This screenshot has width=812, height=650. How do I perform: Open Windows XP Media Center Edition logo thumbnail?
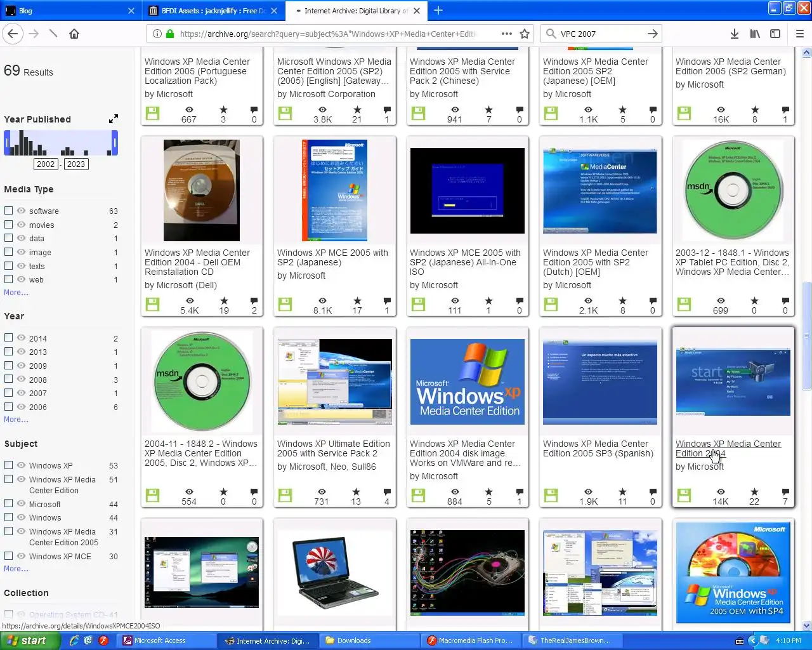(468, 381)
